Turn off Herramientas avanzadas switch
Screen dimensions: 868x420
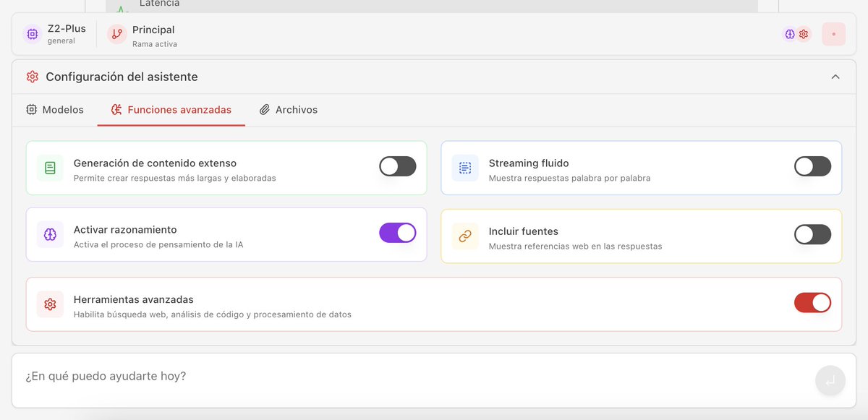click(x=813, y=303)
